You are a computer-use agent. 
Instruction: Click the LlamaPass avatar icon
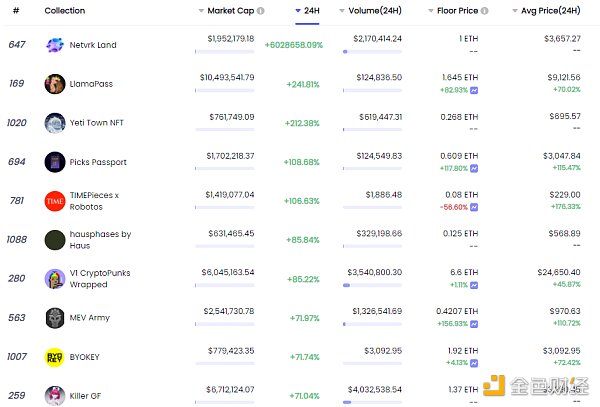tap(55, 84)
